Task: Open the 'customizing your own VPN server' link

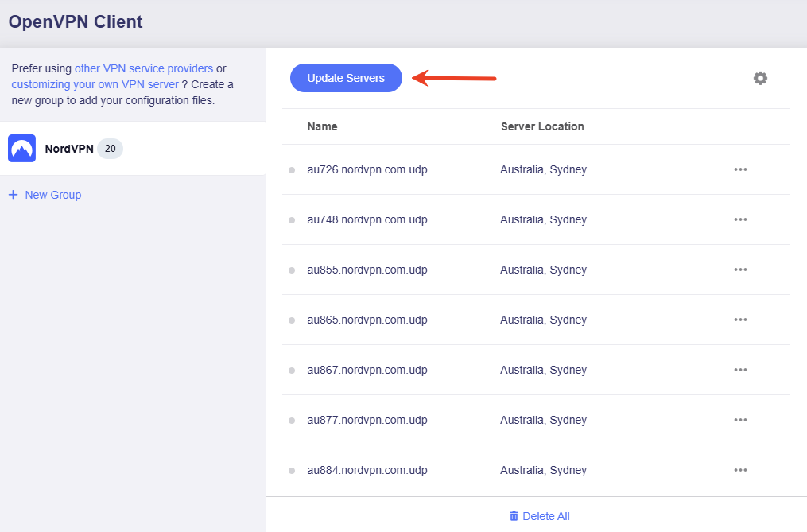Action: point(95,84)
